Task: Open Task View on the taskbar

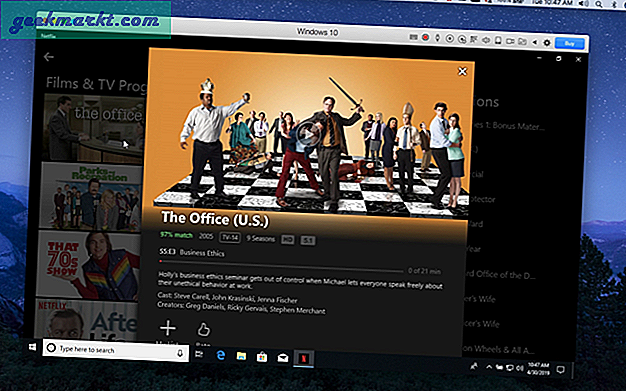Action: [x=199, y=354]
